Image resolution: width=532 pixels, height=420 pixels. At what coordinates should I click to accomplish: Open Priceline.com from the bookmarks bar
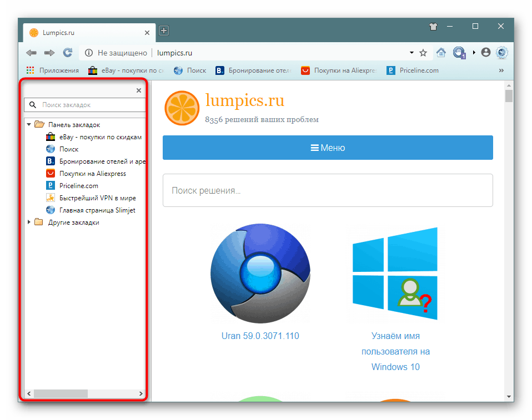(x=413, y=70)
